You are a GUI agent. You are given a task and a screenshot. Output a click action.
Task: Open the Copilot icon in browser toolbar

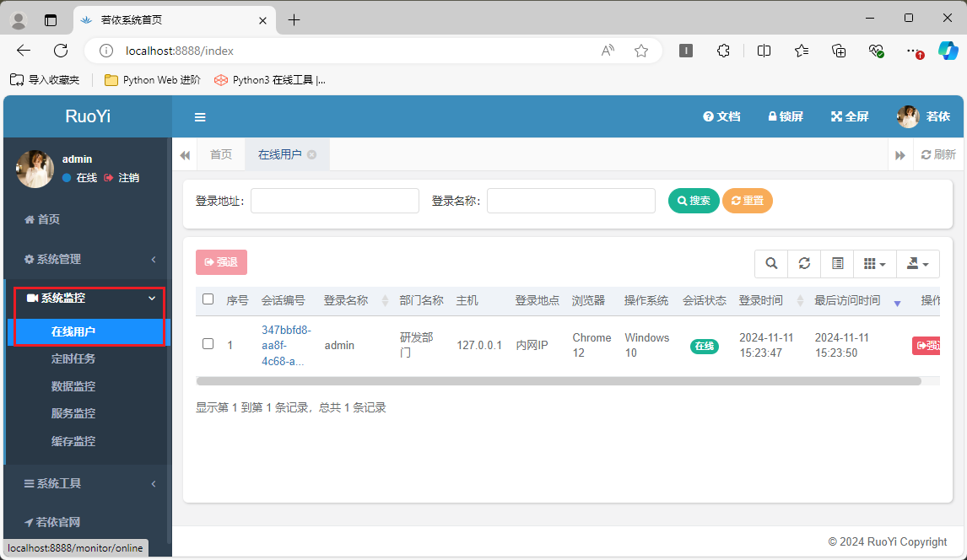click(x=948, y=51)
